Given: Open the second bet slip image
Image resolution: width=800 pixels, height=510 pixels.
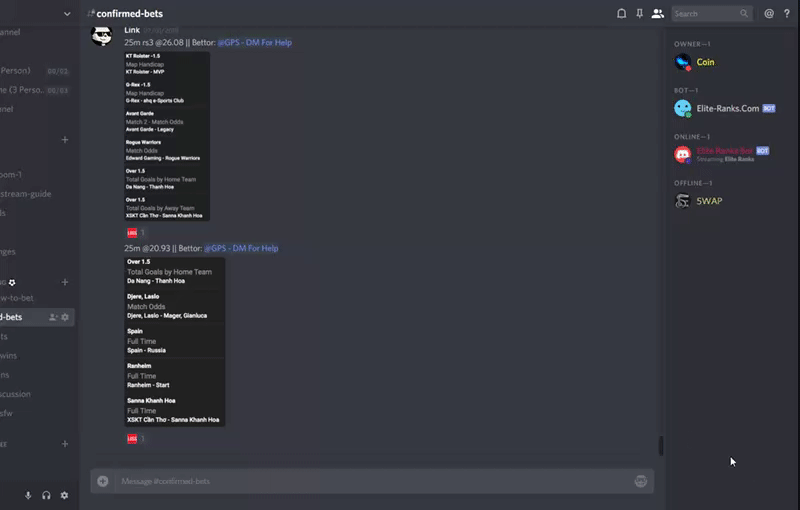Looking at the screenshot, I should (174, 342).
